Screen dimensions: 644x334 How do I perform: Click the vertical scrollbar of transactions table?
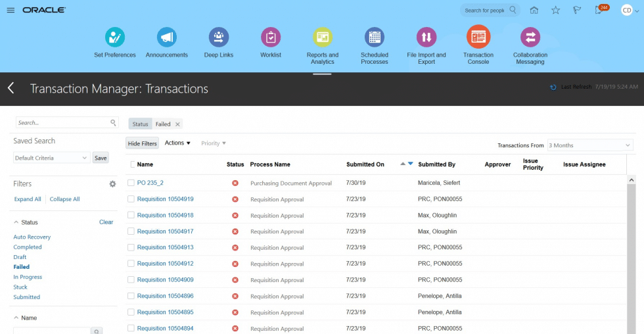[632, 256]
